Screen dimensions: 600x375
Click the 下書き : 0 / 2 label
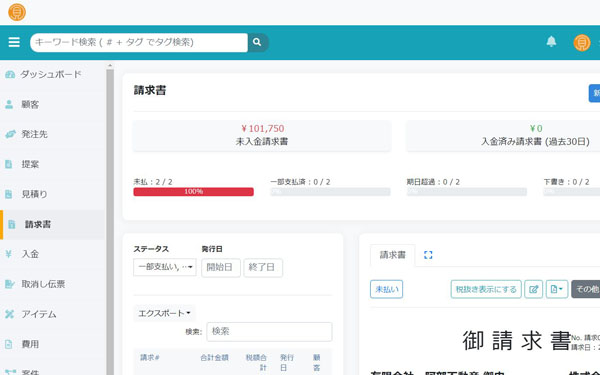tap(566, 182)
